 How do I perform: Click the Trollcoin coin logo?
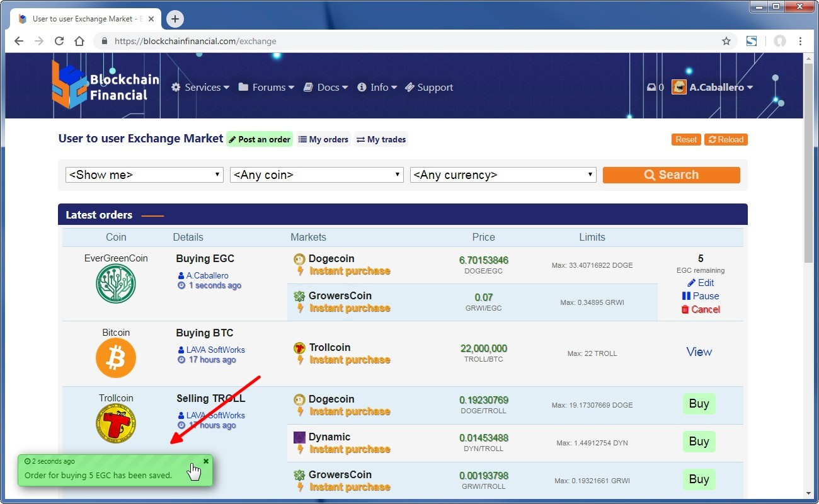pos(116,424)
